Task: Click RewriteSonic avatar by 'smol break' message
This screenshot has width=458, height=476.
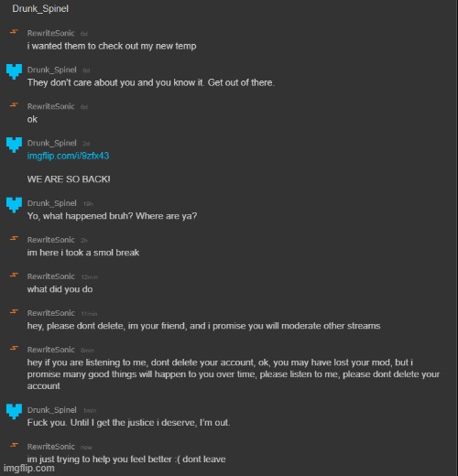Action: pos(14,238)
